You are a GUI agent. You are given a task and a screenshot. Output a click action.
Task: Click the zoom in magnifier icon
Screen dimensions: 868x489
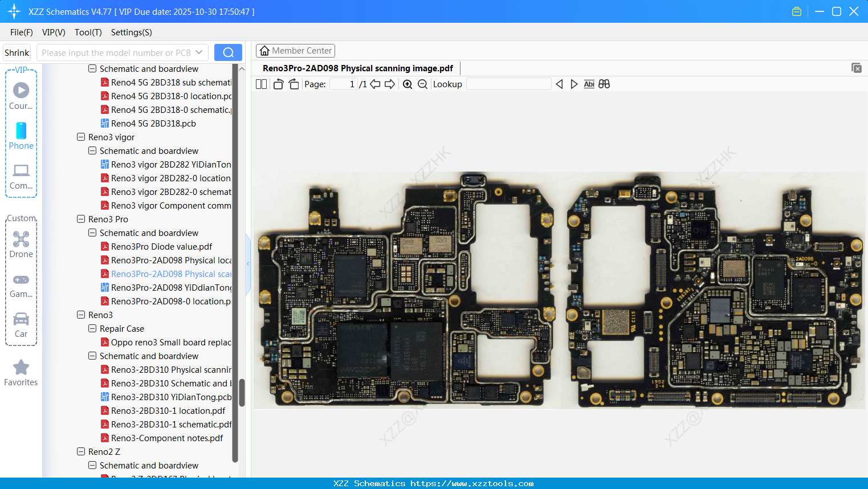tap(407, 84)
